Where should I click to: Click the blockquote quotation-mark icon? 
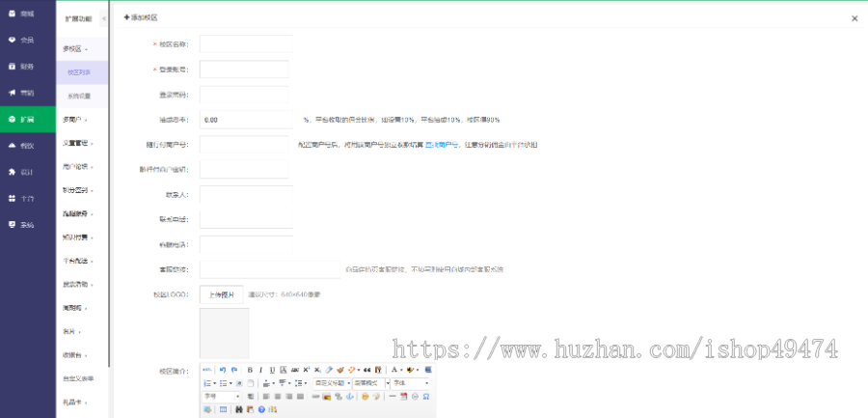[x=367, y=370]
